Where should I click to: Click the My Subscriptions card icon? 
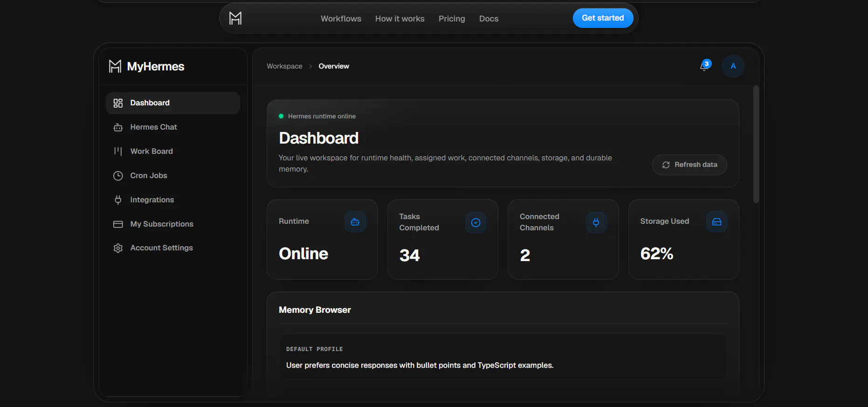click(x=118, y=224)
